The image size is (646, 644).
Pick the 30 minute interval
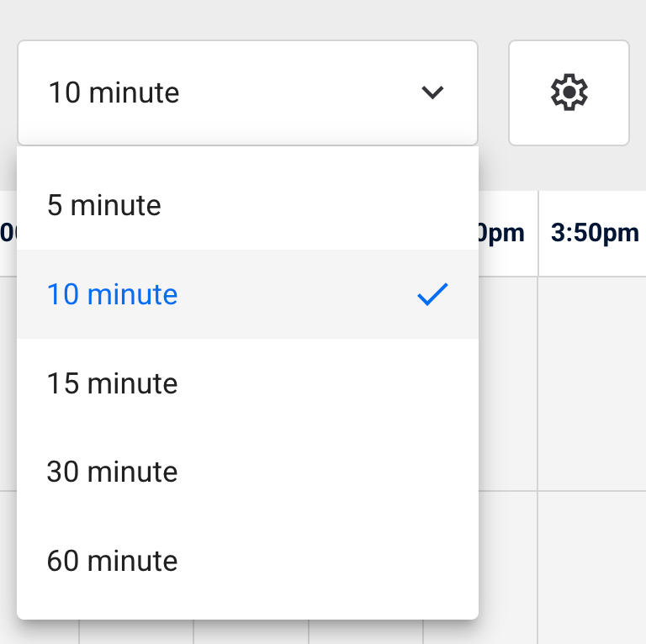(x=247, y=472)
